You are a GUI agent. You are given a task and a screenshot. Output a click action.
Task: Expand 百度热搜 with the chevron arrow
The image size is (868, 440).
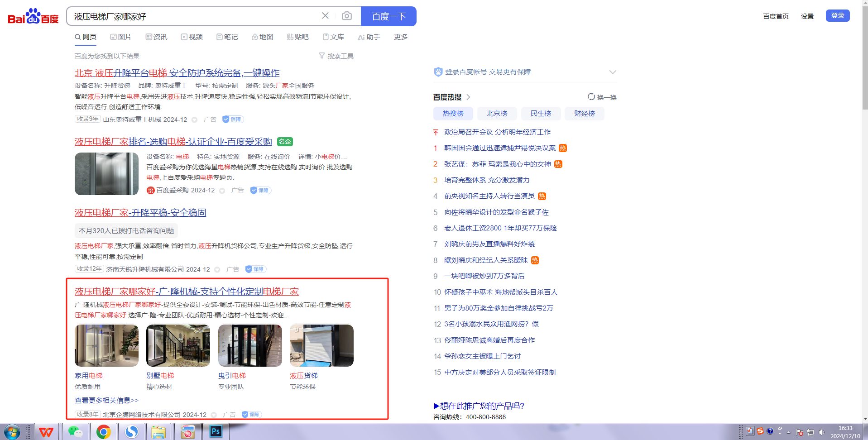[468, 97]
